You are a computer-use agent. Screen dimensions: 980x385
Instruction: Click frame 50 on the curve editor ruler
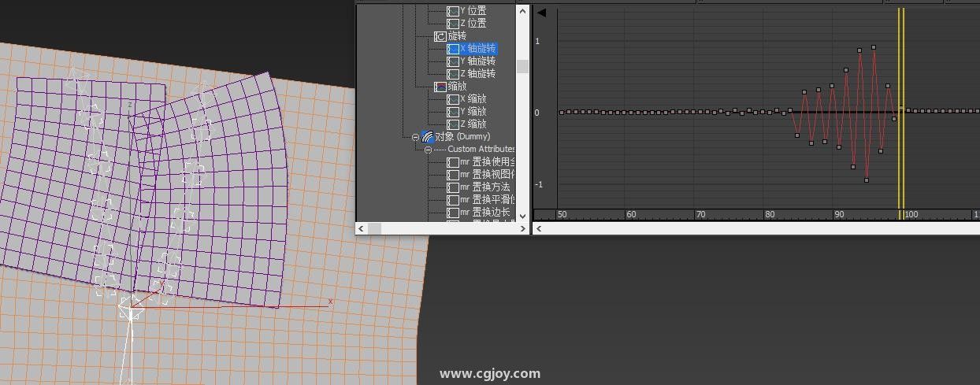[x=562, y=214]
